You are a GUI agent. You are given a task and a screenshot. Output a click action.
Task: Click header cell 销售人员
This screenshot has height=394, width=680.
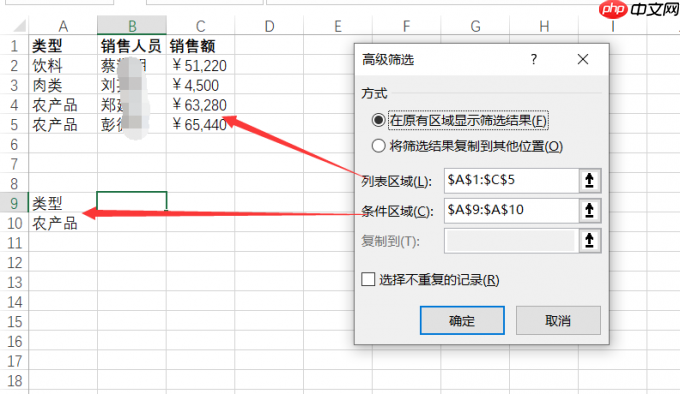coord(132,46)
